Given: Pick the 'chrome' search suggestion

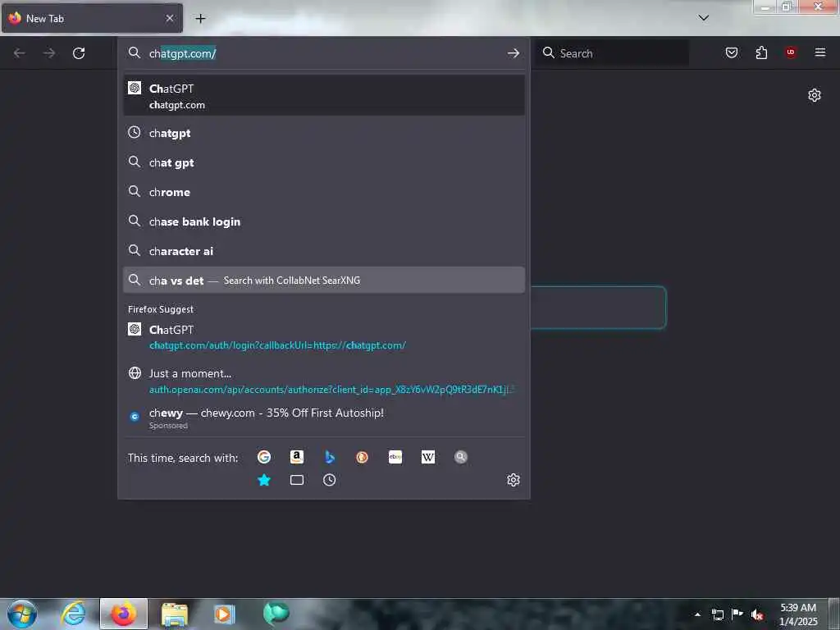Looking at the screenshot, I should [324, 192].
